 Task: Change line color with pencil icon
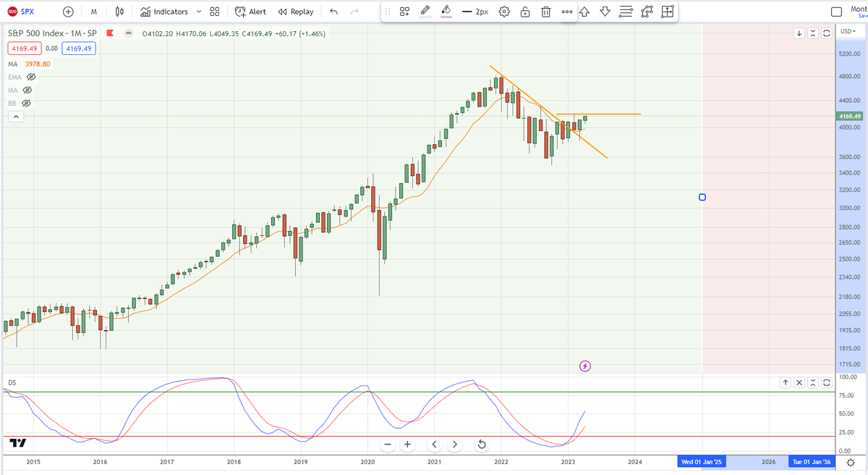(425, 12)
